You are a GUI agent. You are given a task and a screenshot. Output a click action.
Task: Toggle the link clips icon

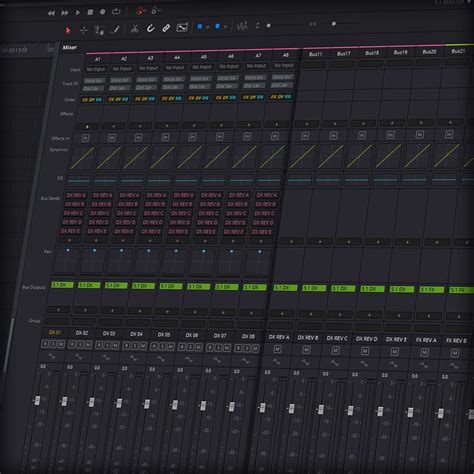click(x=166, y=28)
